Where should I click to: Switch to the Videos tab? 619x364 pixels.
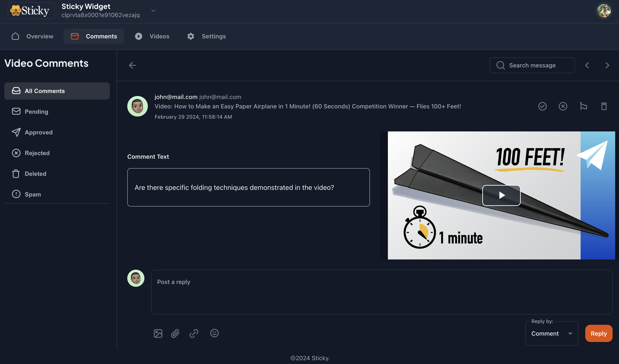pyautogui.click(x=152, y=36)
